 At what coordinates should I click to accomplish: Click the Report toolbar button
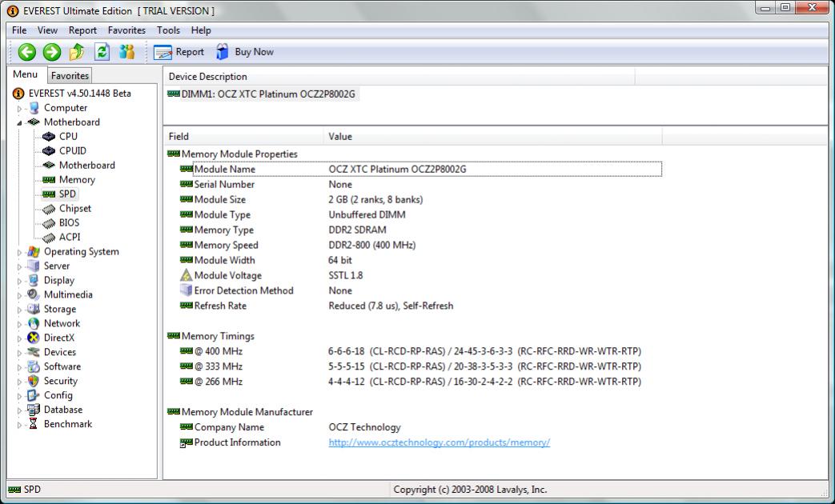click(179, 52)
